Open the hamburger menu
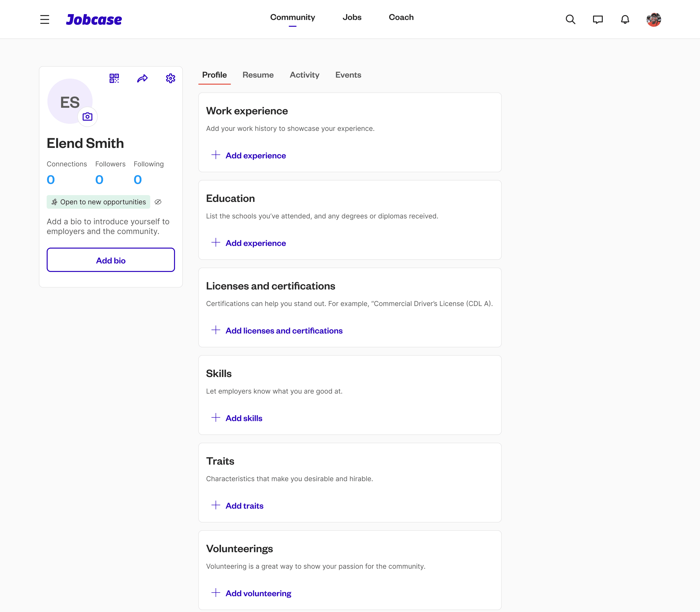This screenshot has height=612, width=700. tap(45, 19)
